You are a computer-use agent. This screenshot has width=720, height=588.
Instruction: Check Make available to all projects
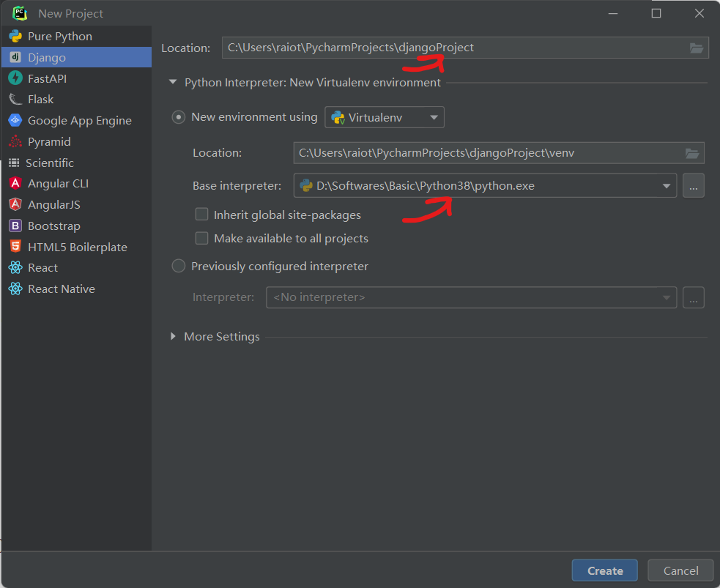tap(202, 239)
